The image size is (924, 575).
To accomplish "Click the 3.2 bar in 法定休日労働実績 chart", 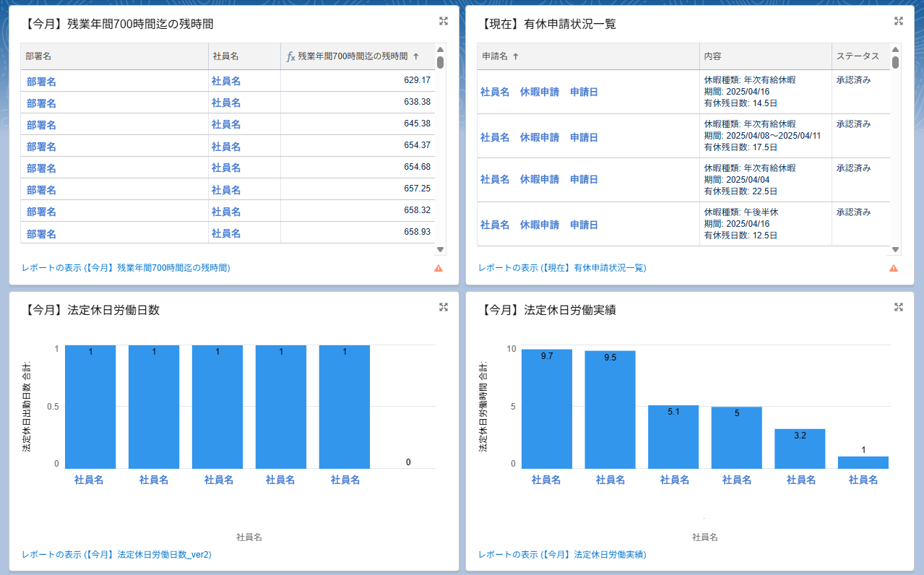I will (x=800, y=449).
